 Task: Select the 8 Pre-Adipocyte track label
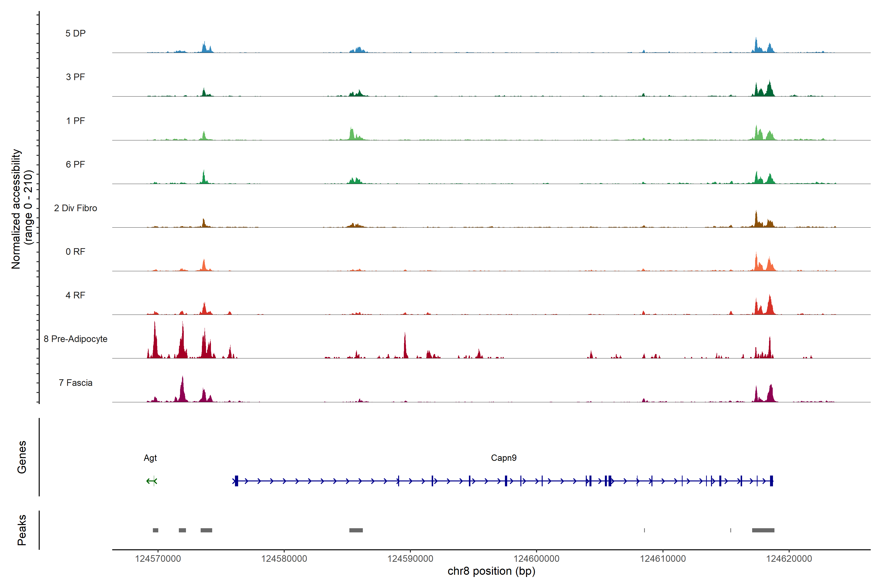tap(75, 339)
